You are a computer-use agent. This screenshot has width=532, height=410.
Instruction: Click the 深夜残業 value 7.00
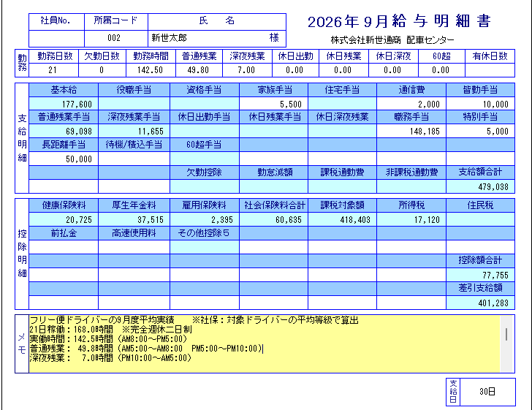(x=247, y=70)
